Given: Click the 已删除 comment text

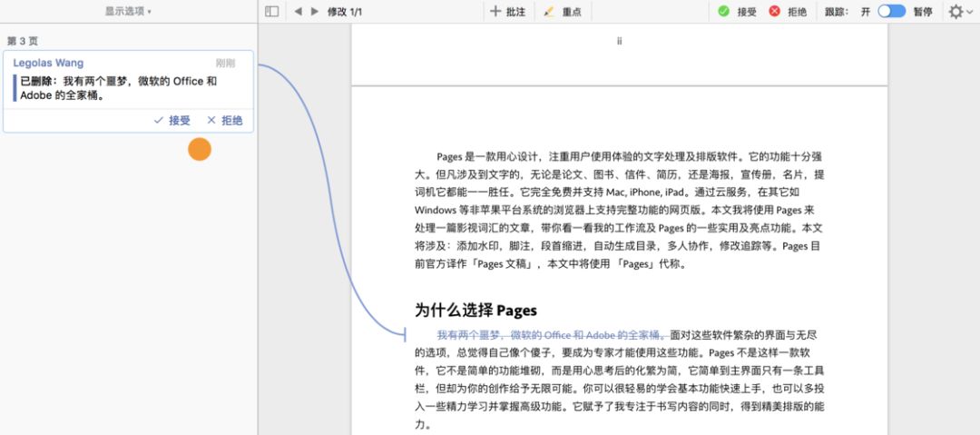Looking at the screenshot, I should coord(119,88).
